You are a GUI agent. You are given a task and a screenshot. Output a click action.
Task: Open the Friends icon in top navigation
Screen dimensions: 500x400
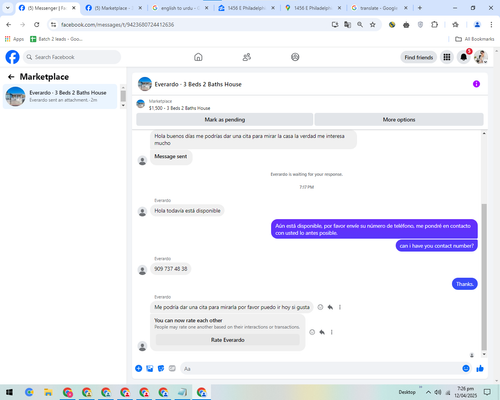click(x=247, y=57)
